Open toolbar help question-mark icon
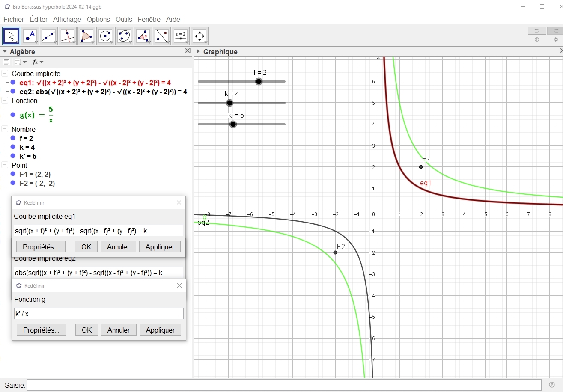The height and width of the screenshot is (392, 563). (537, 39)
